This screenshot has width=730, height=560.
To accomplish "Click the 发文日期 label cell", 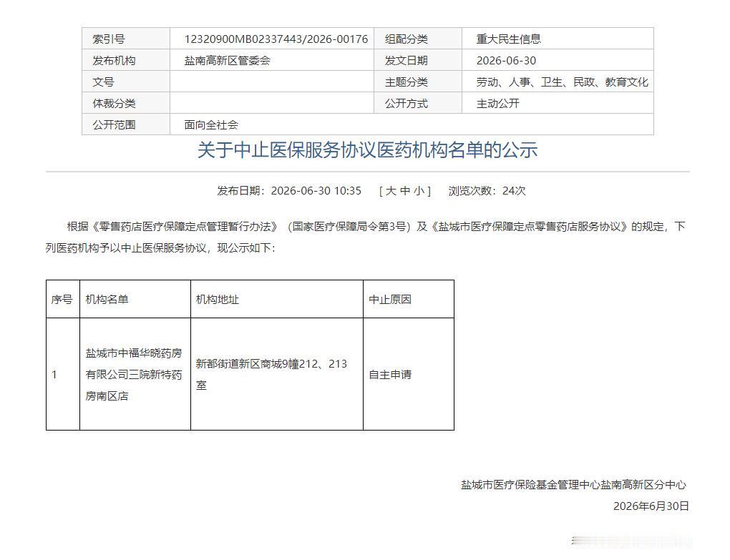I will point(418,61).
